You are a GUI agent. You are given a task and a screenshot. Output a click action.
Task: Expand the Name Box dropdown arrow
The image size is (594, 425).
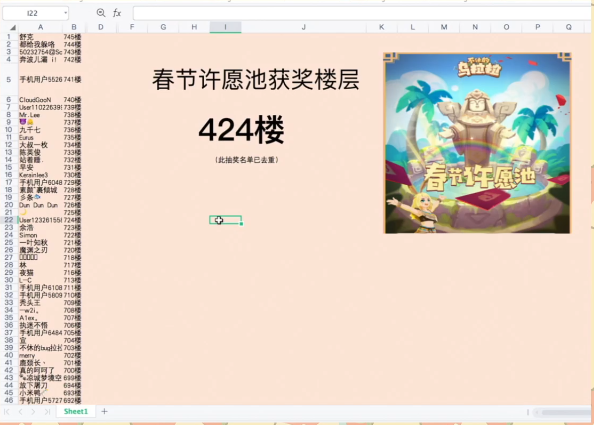click(x=65, y=13)
